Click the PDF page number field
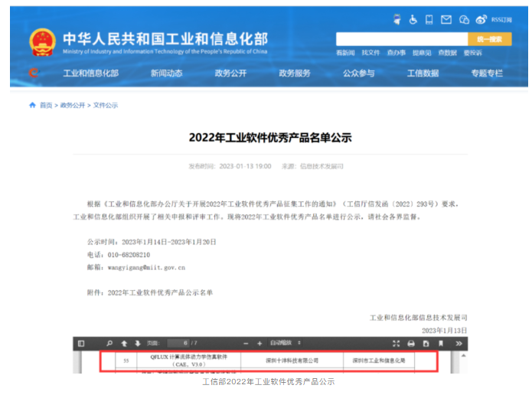Image resolution: width=532 pixels, height=395 pixels. pos(176,343)
